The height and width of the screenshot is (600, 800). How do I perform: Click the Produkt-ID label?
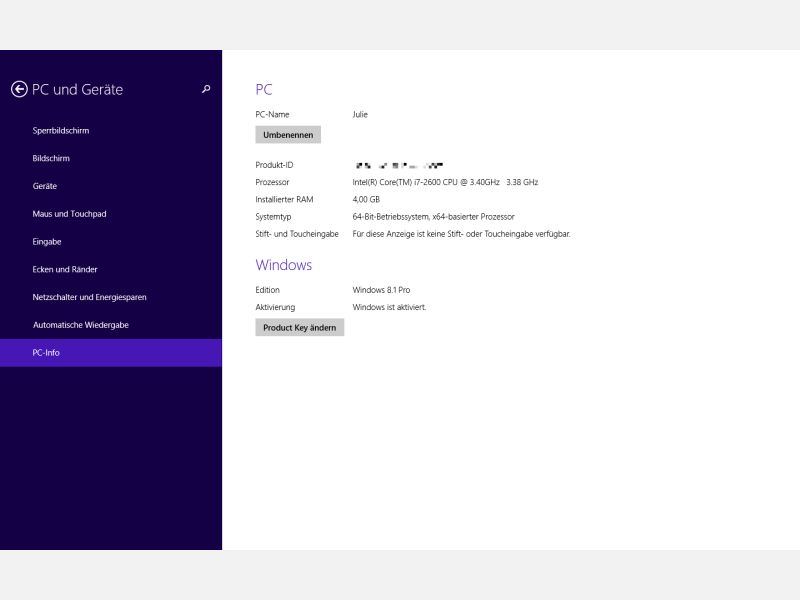274,165
